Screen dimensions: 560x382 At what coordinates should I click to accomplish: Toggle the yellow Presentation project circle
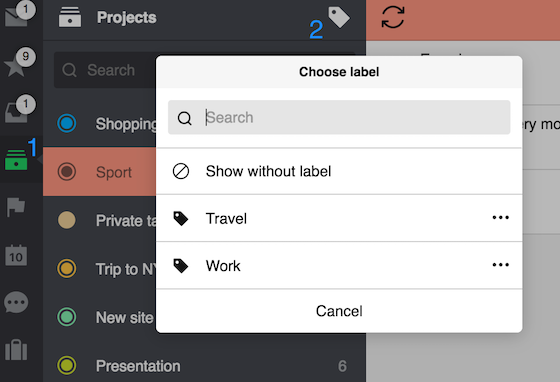click(67, 365)
